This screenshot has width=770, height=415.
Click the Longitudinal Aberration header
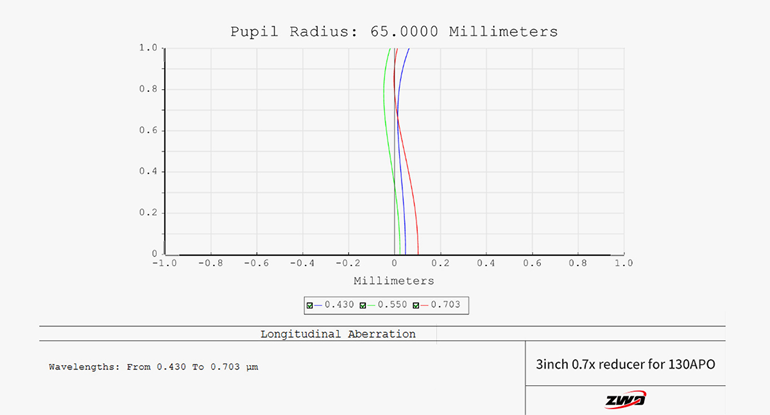(338, 334)
